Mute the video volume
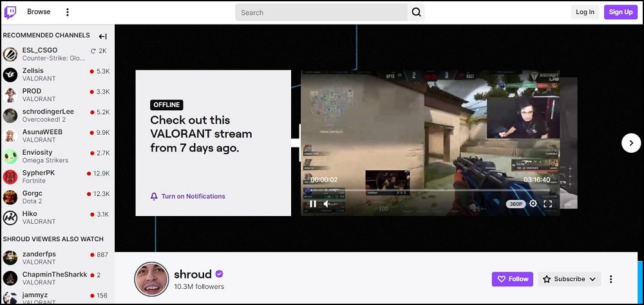Screen dimensions: 644x305 point(326,204)
